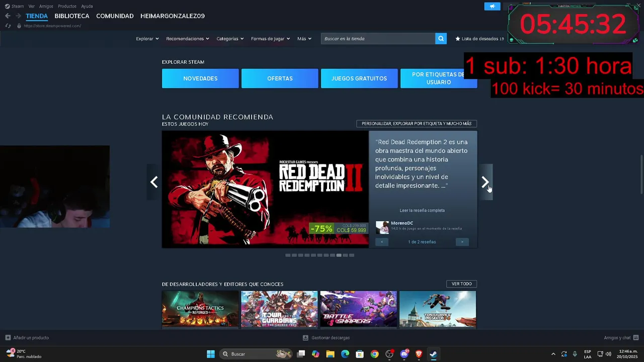This screenshot has width=644, height=362.
Task: Go forward with the Steam forward arrow
Action: click(x=18, y=16)
